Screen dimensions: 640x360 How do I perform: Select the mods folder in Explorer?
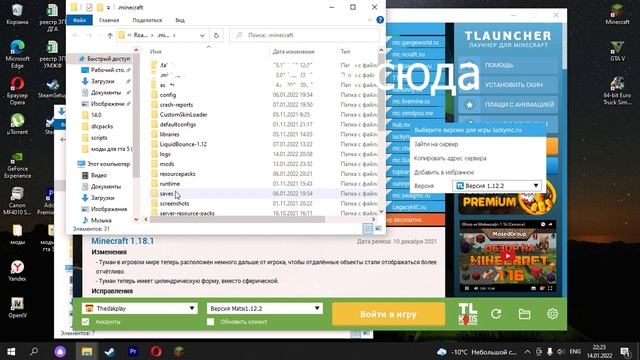coord(167,164)
